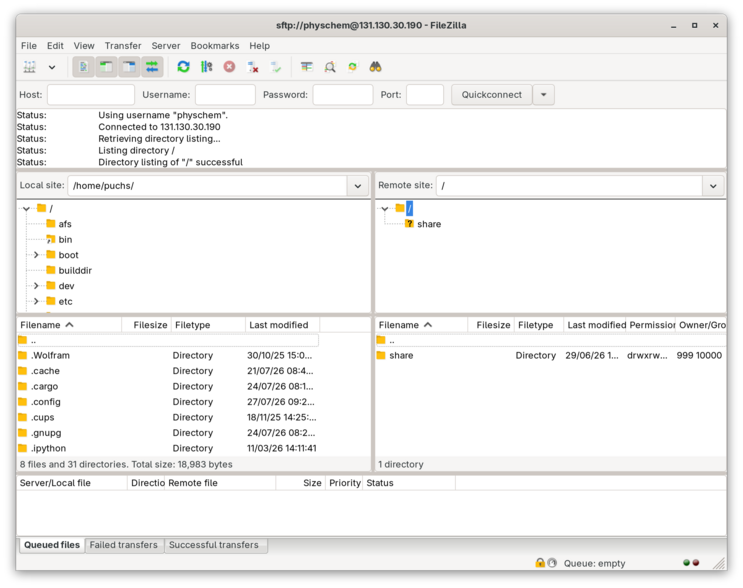The width and height of the screenshot is (743, 588).
Task: Open the Site Manager dropdown arrow
Action: (52, 67)
